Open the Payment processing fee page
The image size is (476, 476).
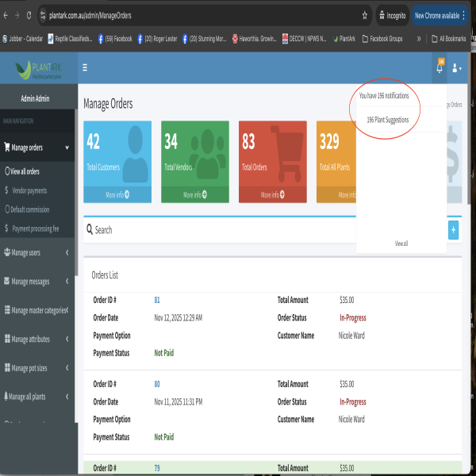pos(35,228)
